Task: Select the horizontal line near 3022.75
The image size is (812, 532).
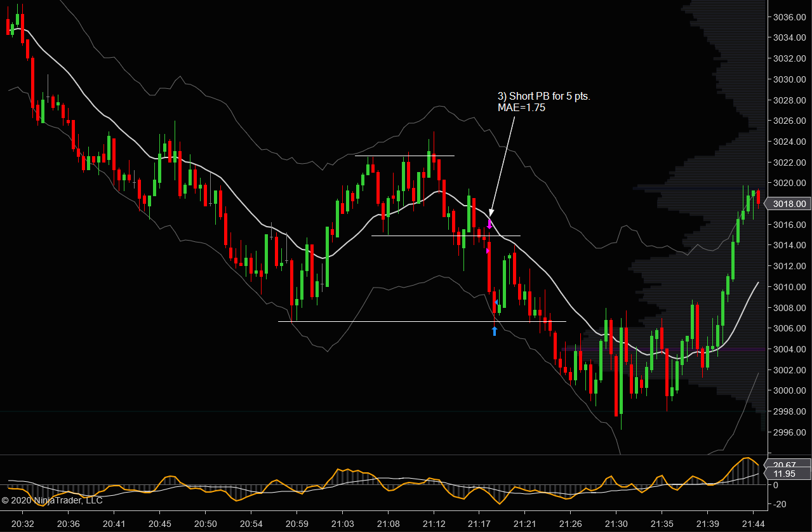Action: point(404,156)
